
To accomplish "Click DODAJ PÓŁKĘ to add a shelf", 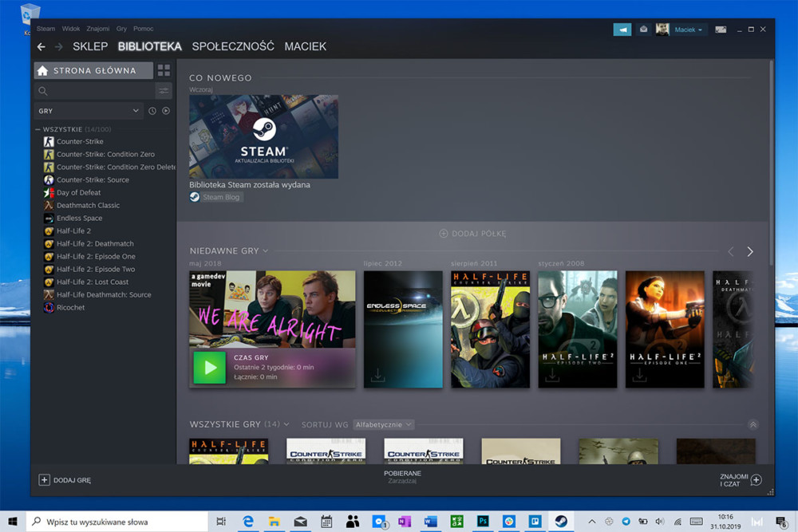I will pyautogui.click(x=472, y=234).
